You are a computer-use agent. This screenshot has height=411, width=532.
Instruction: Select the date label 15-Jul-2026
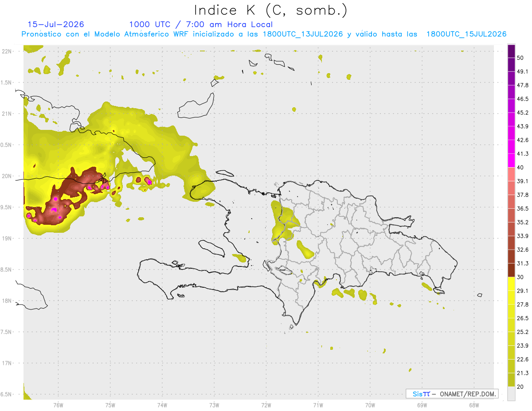click(56, 24)
